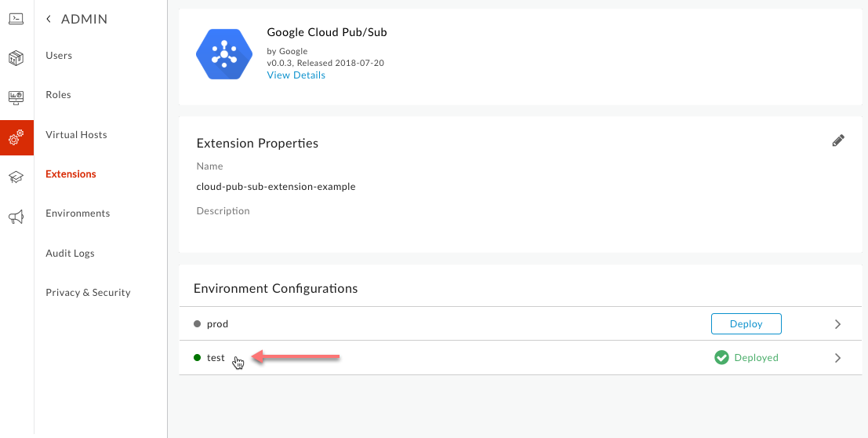Select Virtual Hosts menu item
Screen dimensions: 868x438
76,135
